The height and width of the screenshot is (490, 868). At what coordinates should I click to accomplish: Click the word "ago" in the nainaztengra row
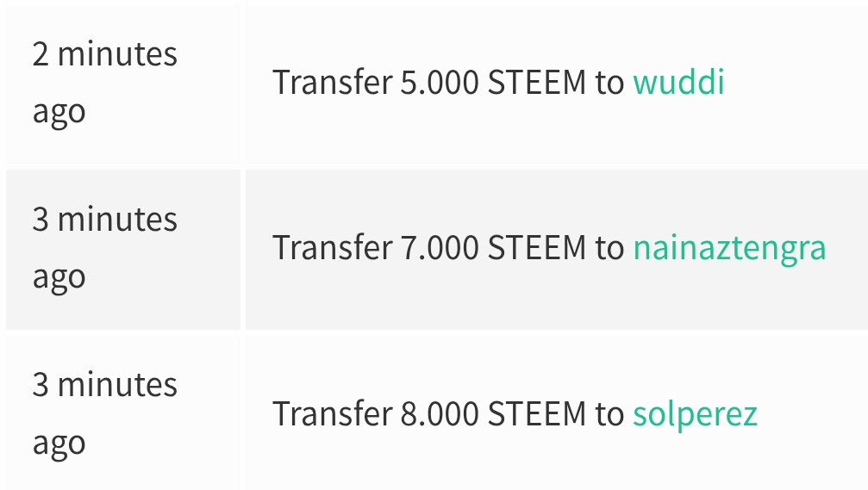coord(59,278)
